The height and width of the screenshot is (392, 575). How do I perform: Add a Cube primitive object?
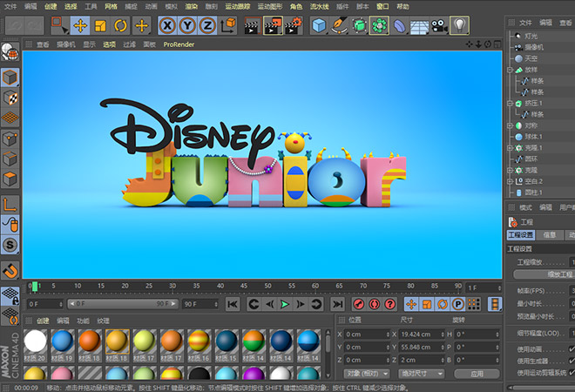(x=318, y=25)
